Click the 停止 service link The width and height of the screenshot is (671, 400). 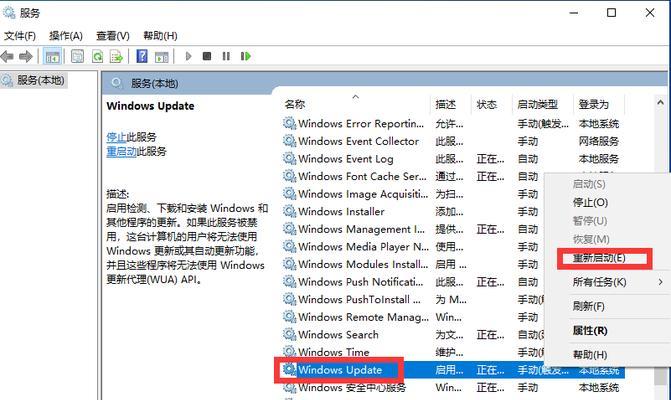[x=116, y=137]
